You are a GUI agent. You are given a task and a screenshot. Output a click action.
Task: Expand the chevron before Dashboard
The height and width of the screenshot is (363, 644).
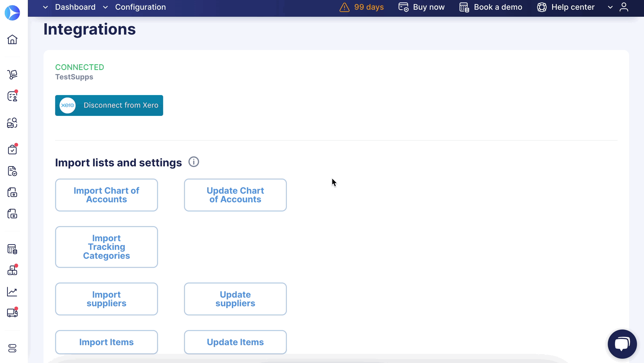point(45,7)
